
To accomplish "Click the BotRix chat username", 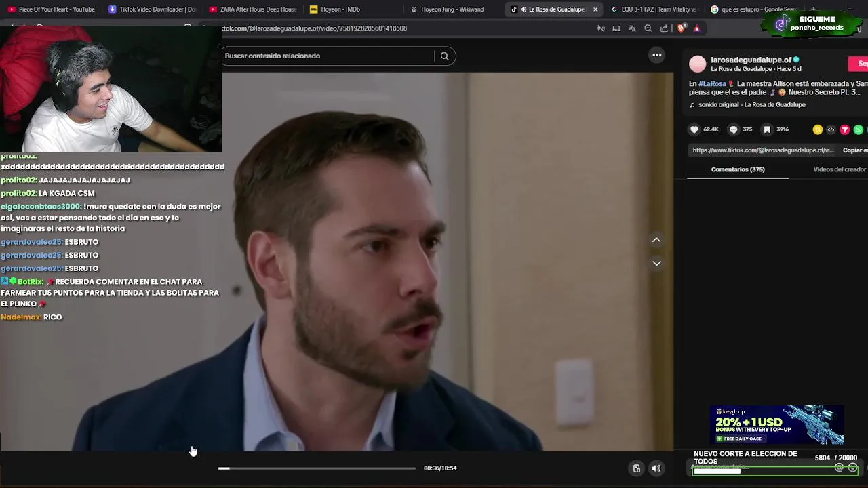I will (31, 282).
